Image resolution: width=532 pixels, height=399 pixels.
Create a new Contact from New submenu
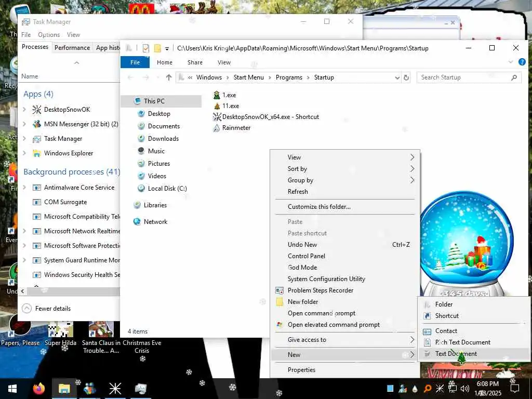click(474, 331)
